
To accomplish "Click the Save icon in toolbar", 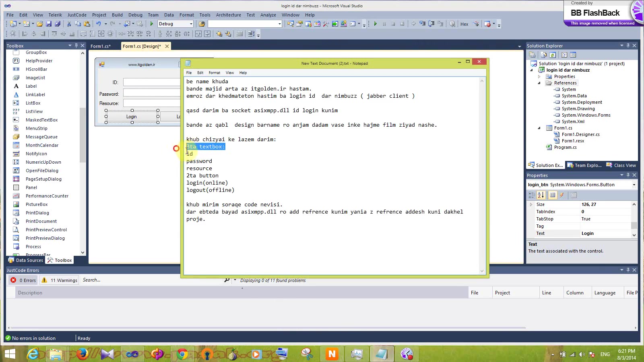I will pos(49,24).
